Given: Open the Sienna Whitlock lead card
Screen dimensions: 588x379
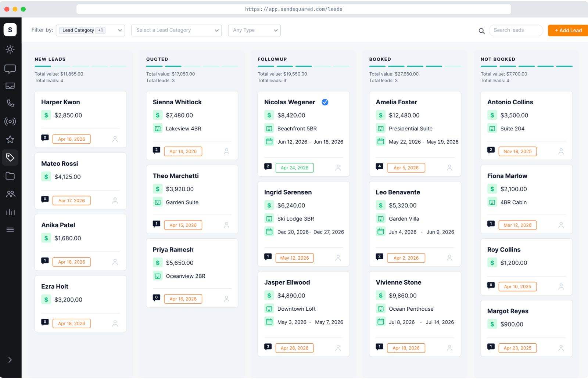Looking at the screenshot, I should tap(192, 126).
